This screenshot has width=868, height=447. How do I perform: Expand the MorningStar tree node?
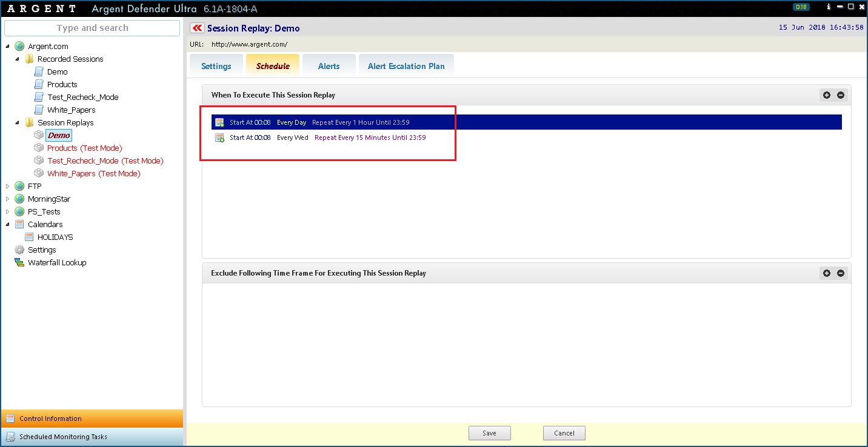pyautogui.click(x=8, y=199)
